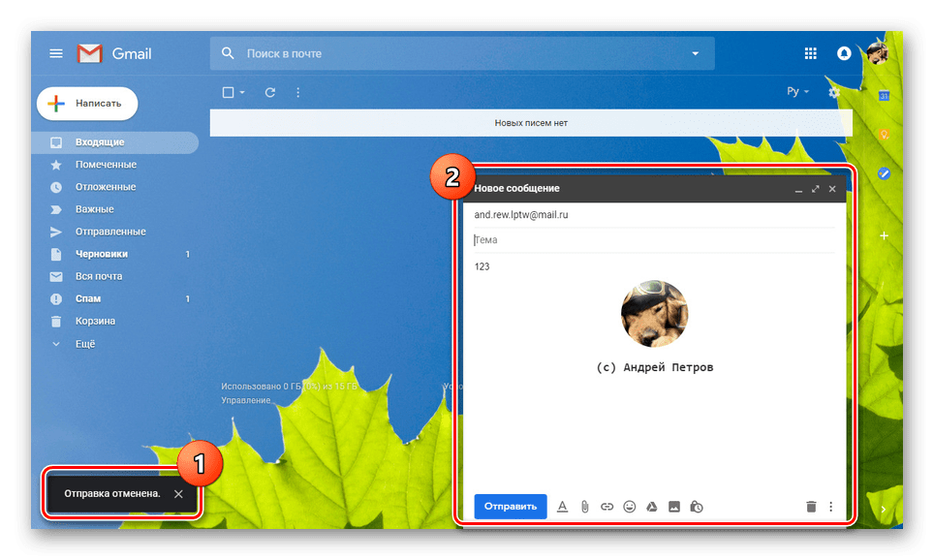Insert file from Google Drive
Screen dimensions: 934x560
click(652, 507)
